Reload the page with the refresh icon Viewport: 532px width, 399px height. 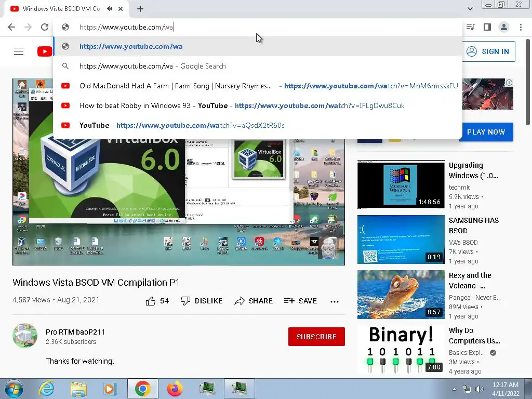pos(45,27)
